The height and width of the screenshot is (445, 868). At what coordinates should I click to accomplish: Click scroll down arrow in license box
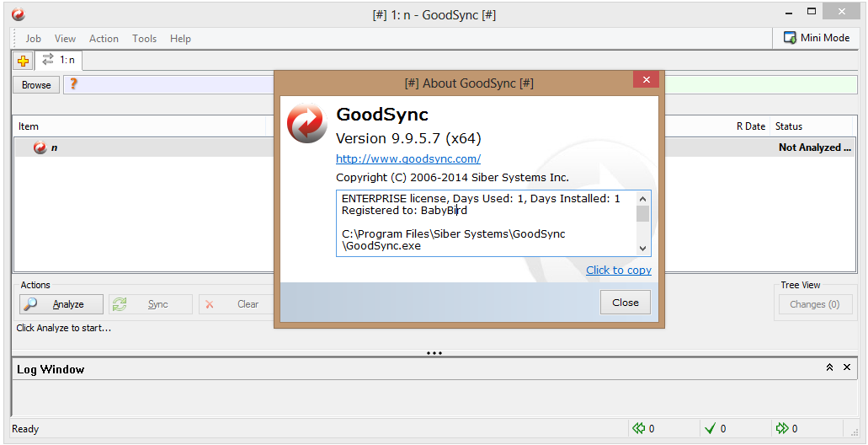pos(642,249)
